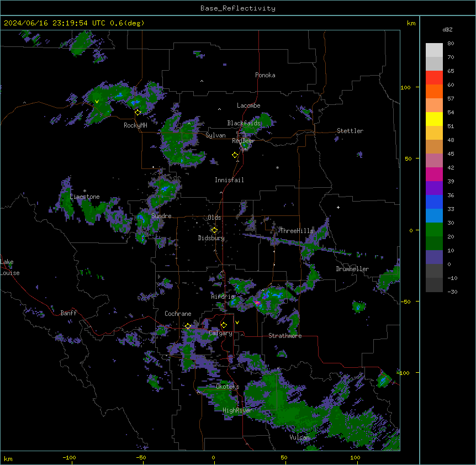This screenshot has width=476, height=465.
Task: Pick the dark green 10-20 dBZ legend swatch
Action: pyautogui.click(x=434, y=244)
